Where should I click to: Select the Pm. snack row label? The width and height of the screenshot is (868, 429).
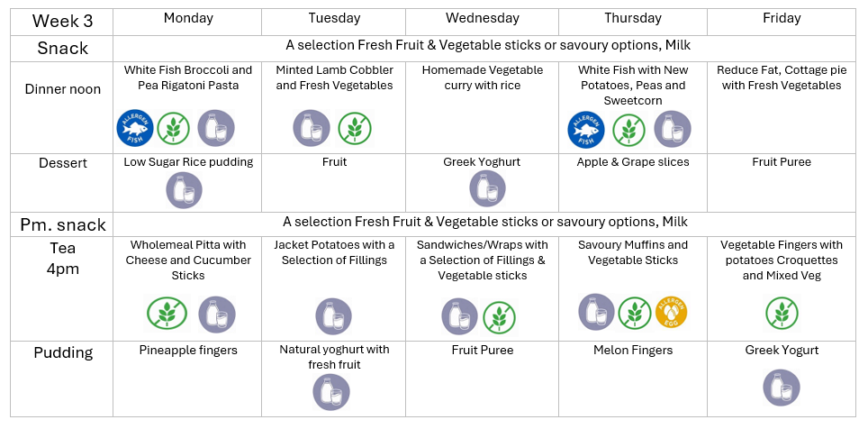click(63, 225)
